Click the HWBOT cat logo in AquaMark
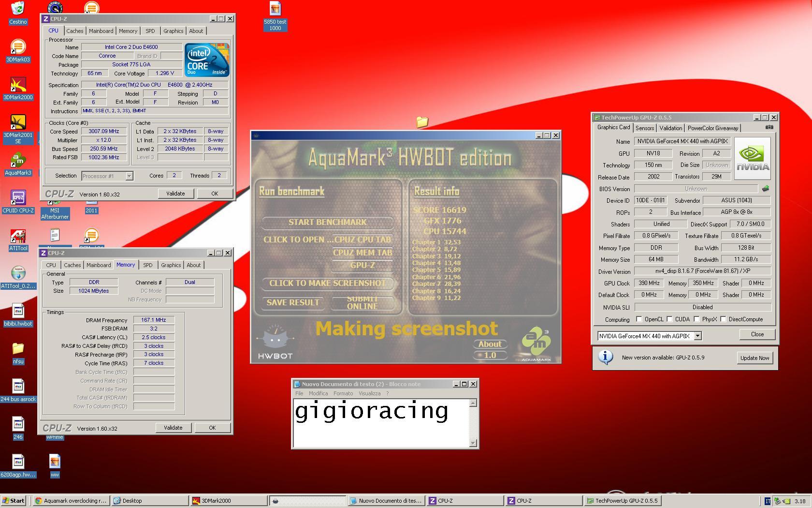Image resolution: width=812 pixels, height=508 pixels. point(275,342)
